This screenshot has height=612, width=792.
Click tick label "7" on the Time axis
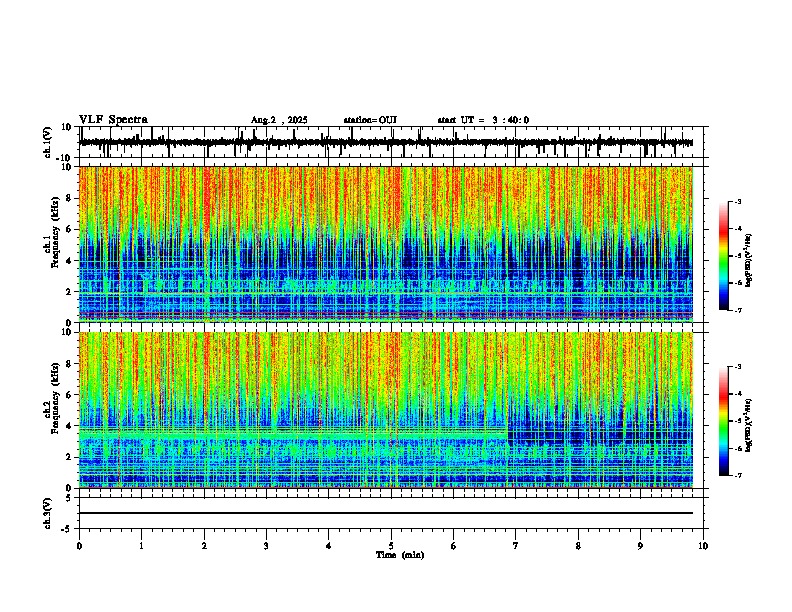(x=516, y=546)
